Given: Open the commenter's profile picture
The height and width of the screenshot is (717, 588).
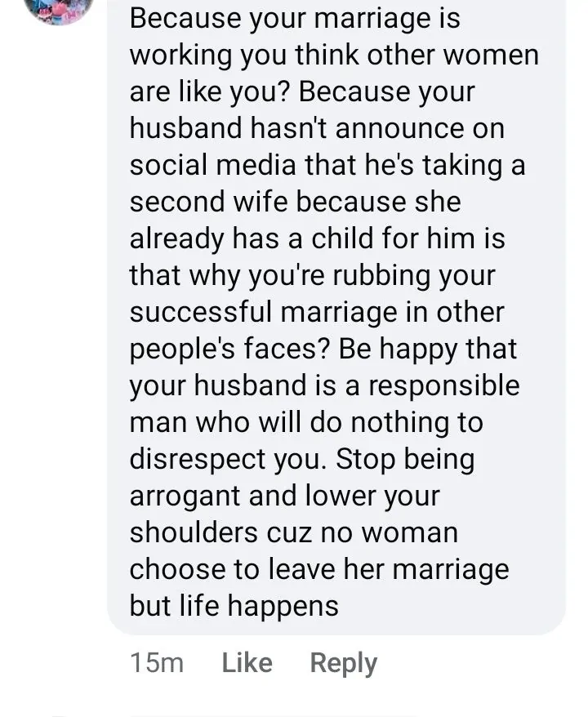Looking at the screenshot, I should click(x=59, y=8).
